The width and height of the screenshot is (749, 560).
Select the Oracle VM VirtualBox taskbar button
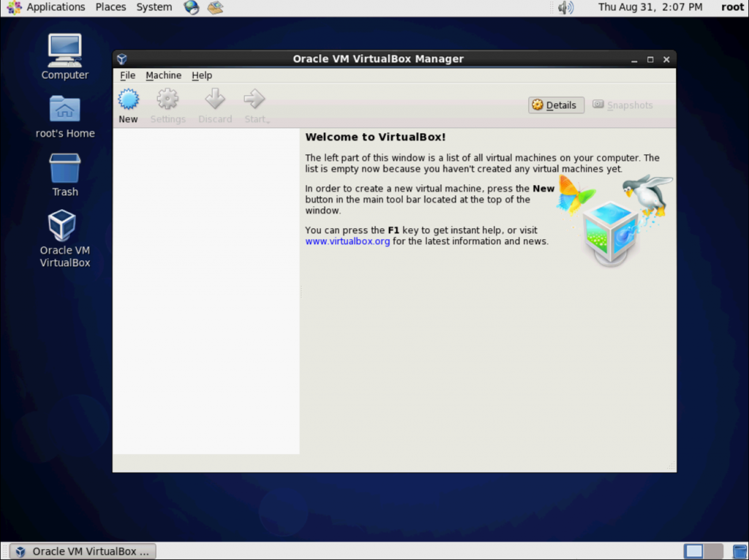click(83, 551)
